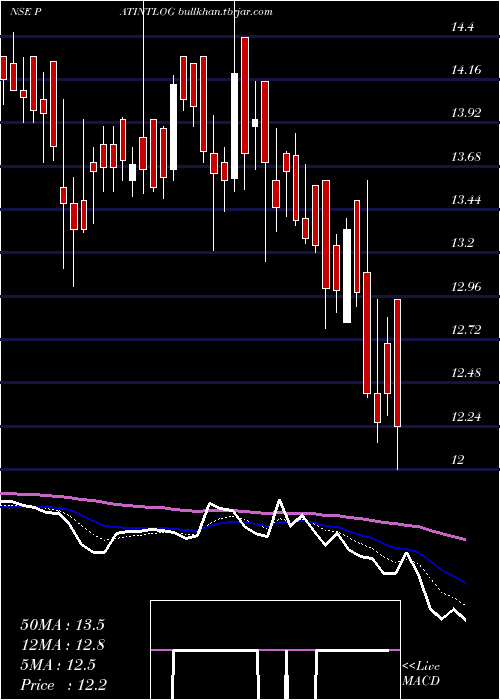This screenshot has height=700, width=500.
Task: Click the 13.44 price axis label
Action: pos(466,200)
